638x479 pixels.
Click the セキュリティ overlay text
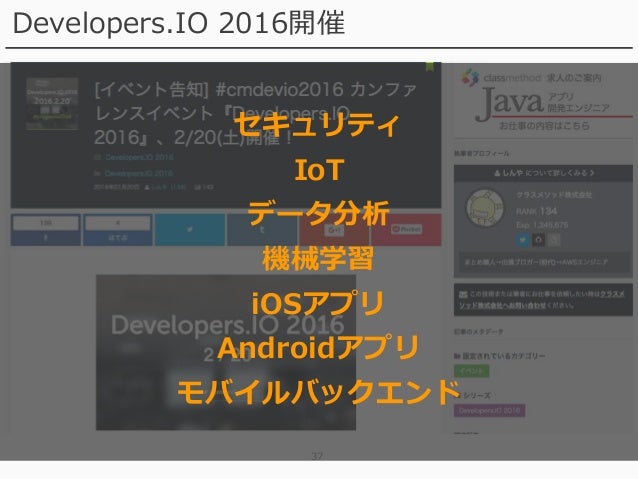click(317, 125)
